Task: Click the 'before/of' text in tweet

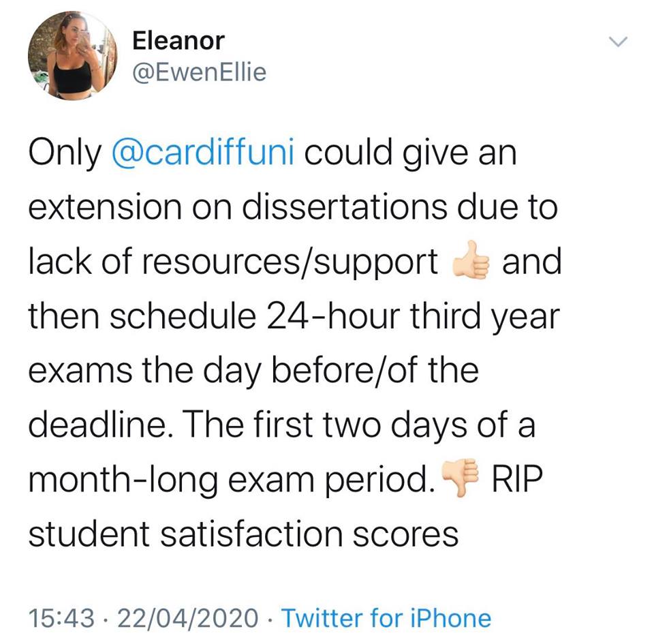Action: click(x=346, y=370)
